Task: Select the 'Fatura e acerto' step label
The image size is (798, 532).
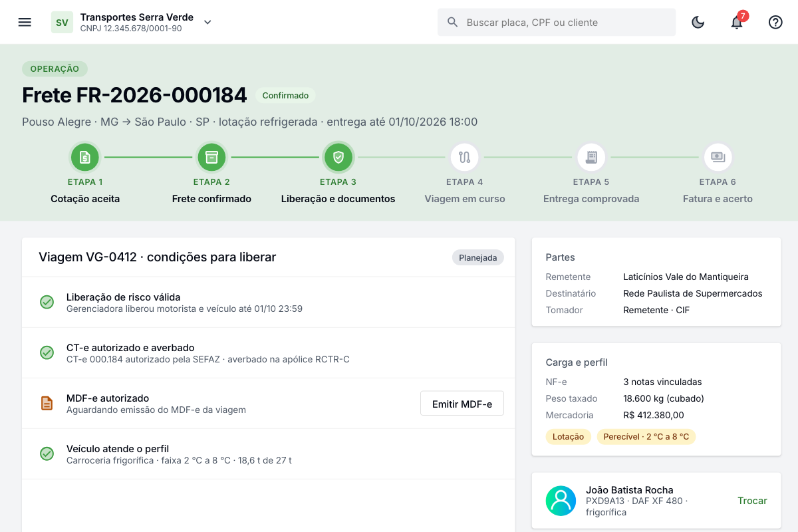Action: 718,199
